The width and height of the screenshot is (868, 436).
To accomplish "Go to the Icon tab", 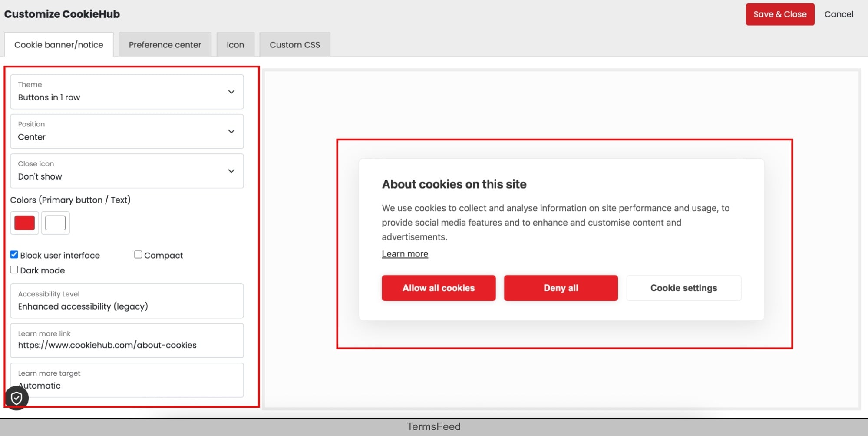I will [235, 45].
